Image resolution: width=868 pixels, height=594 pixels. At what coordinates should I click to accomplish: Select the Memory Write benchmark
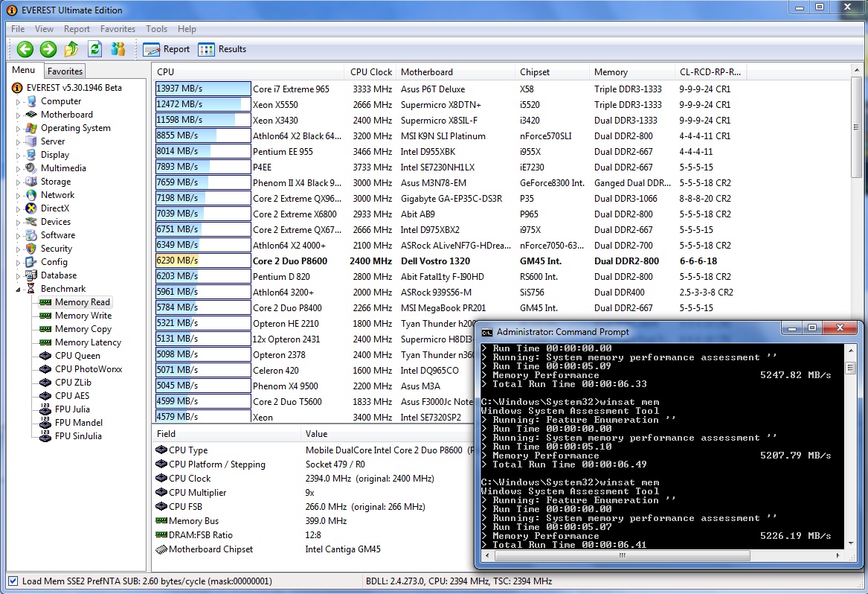83,316
